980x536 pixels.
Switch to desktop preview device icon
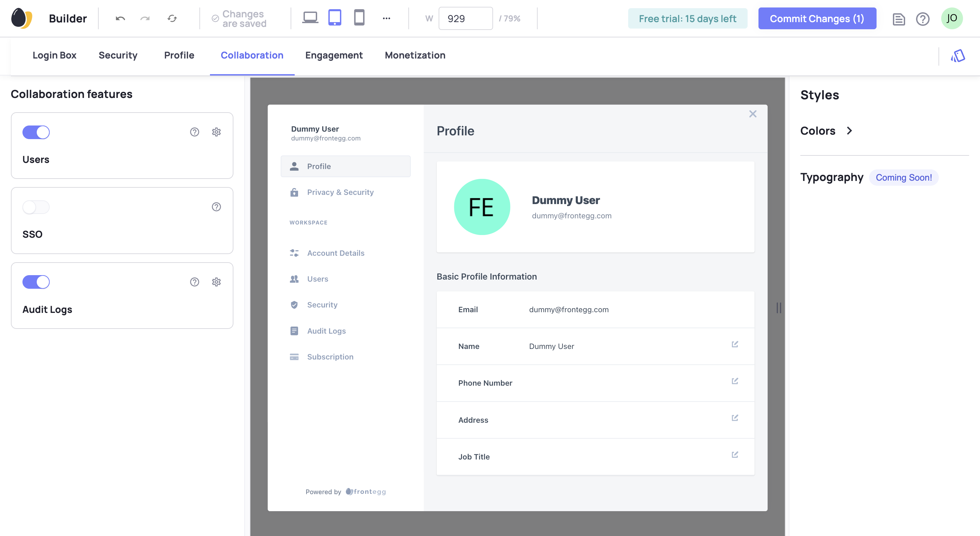[310, 18]
